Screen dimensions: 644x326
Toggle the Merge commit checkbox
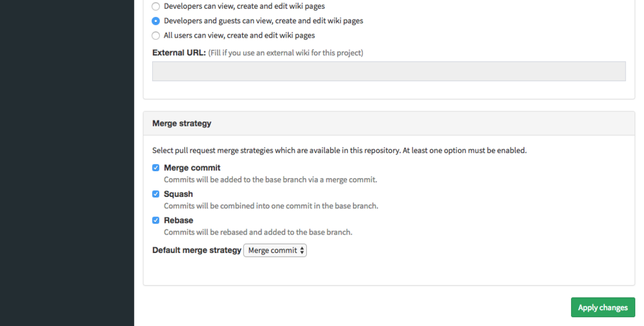(x=156, y=168)
